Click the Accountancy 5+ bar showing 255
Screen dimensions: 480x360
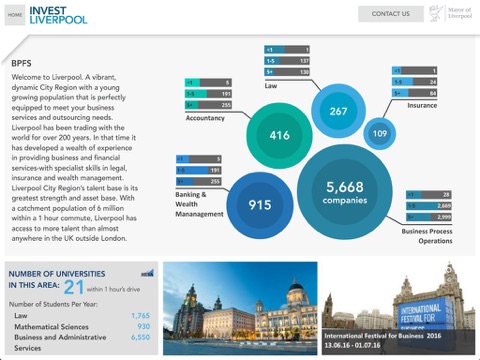[209, 105]
